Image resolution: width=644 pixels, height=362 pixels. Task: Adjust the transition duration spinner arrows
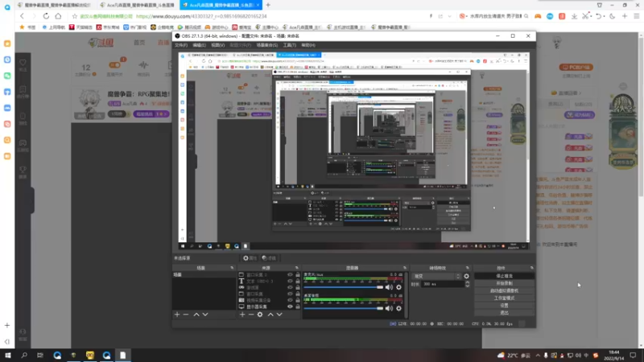467,284
